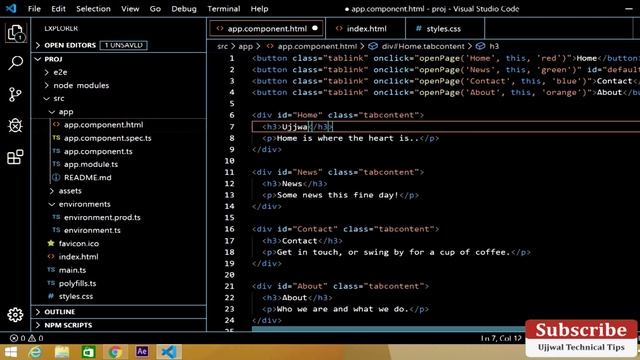
Task: Expand the assets folder
Action: (70, 191)
